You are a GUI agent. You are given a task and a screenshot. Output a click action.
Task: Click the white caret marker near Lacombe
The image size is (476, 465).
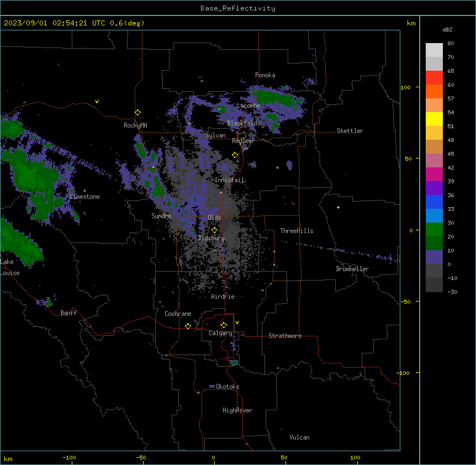tap(219, 109)
